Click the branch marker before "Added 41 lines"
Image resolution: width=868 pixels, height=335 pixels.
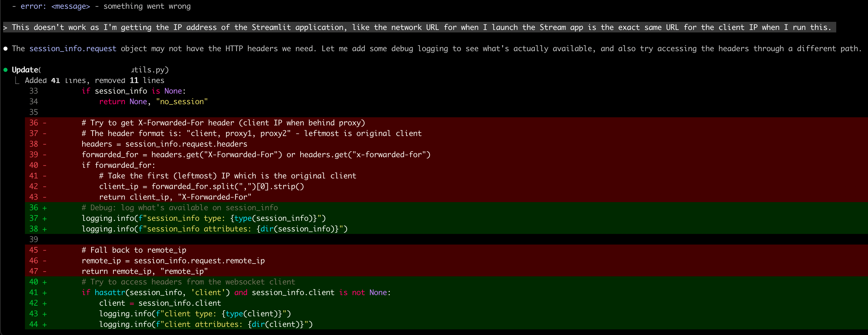17,80
